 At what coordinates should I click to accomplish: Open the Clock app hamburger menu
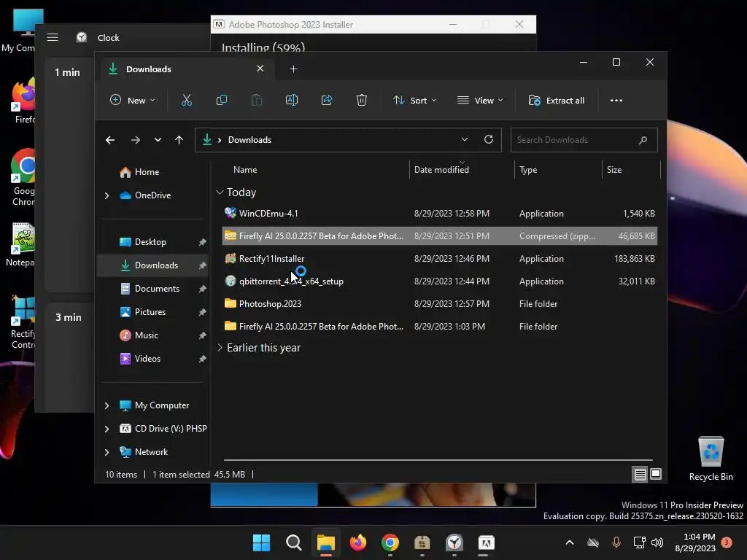pos(53,37)
